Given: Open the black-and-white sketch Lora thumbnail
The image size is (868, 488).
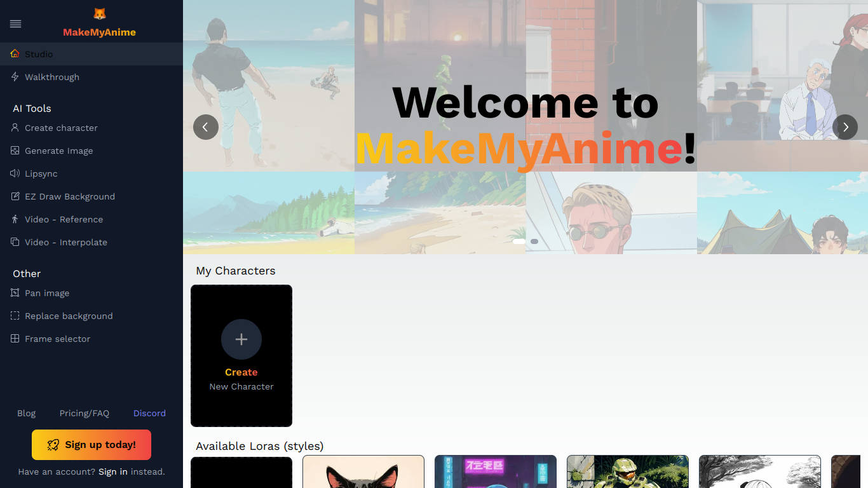Looking at the screenshot, I should click(x=760, y=471).
